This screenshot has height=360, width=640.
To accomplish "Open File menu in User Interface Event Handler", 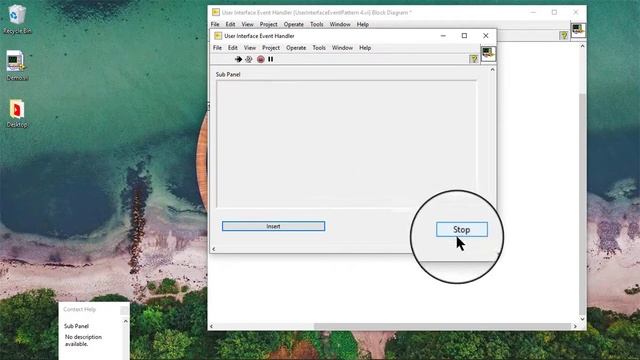I will click(217, 48).
